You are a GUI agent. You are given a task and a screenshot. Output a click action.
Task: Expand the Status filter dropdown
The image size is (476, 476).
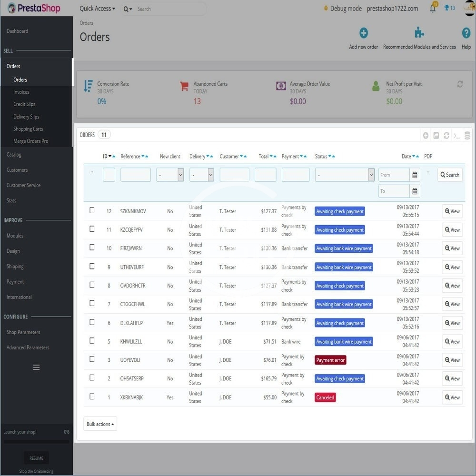[345, 175]
